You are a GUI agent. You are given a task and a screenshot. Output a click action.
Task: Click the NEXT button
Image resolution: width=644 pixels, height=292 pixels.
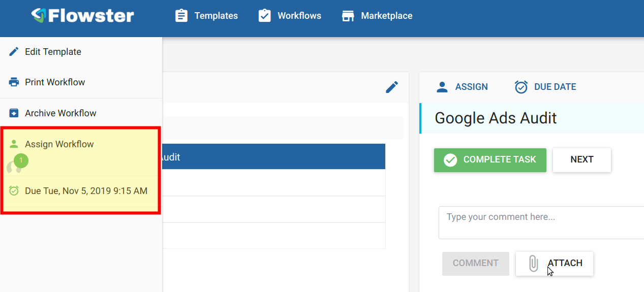[582, 160]
